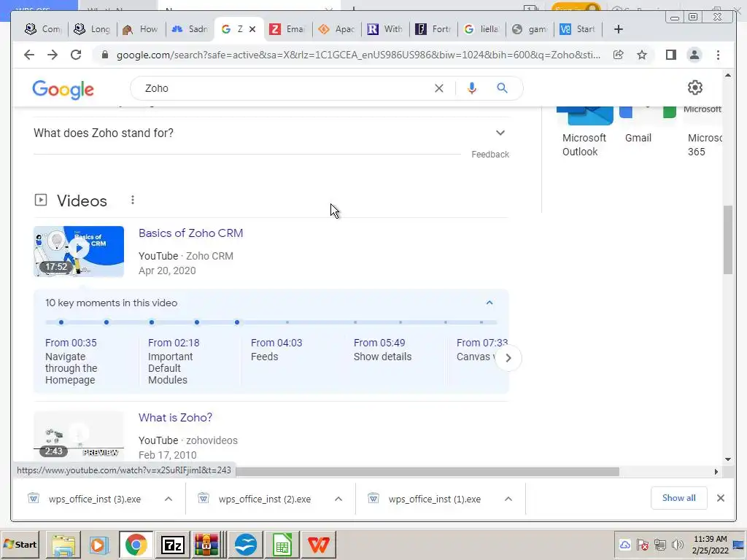Go to the Google homepage via logo
747x560 pixels.
click(63, 89)
